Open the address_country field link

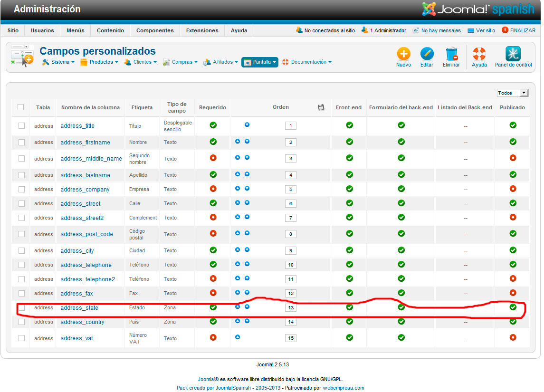(x=82, y=322)
